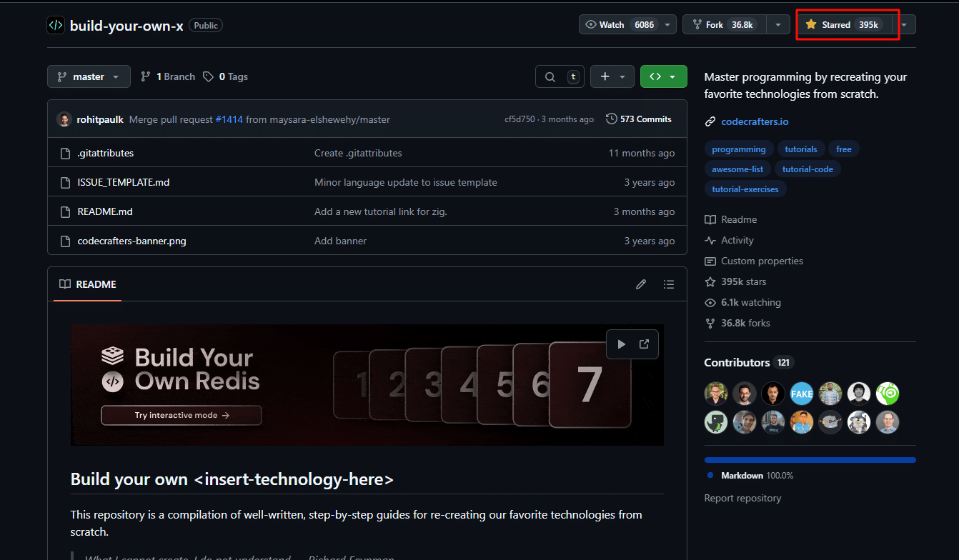
Task: View the 573 Commits history
Action: coord(638,119)
